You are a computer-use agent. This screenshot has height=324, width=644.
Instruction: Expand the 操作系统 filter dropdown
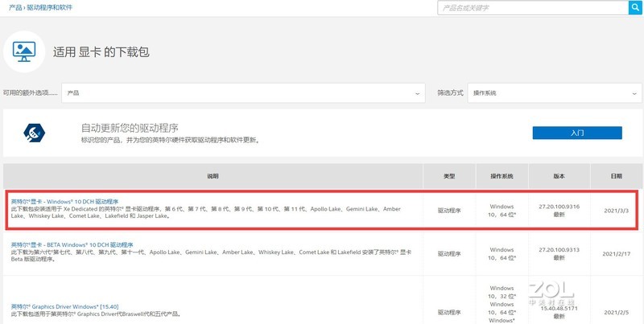point(555,93)
